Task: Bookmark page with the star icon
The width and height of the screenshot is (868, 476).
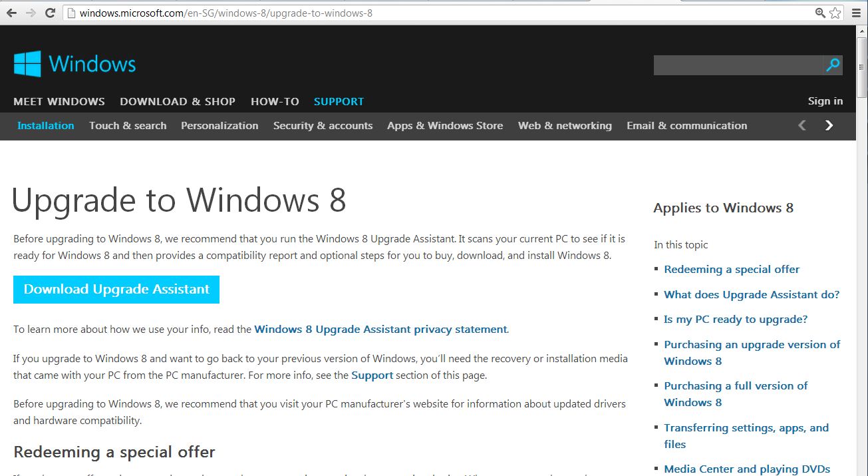Action: (835, 13)
